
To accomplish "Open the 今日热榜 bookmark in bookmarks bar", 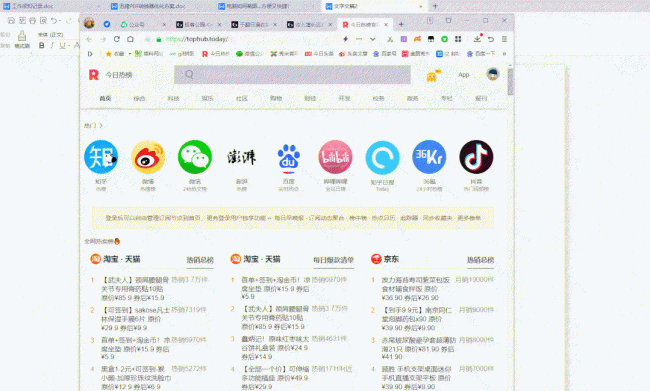I will 216,54.
